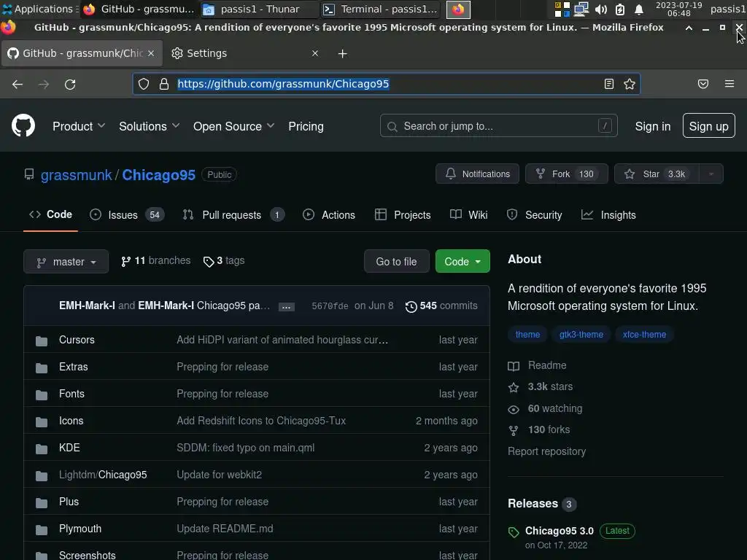747x560 pixels.
Task: Expand the commit message ellipsis button
Action: pos(286,307)
